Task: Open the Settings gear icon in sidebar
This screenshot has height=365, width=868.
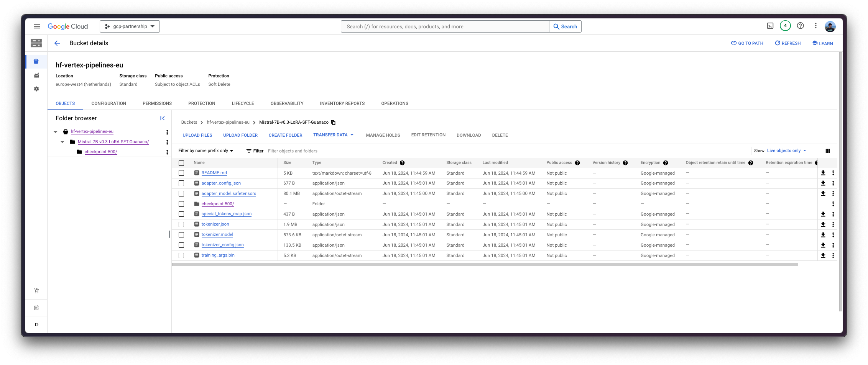Action: pos(36,89)
